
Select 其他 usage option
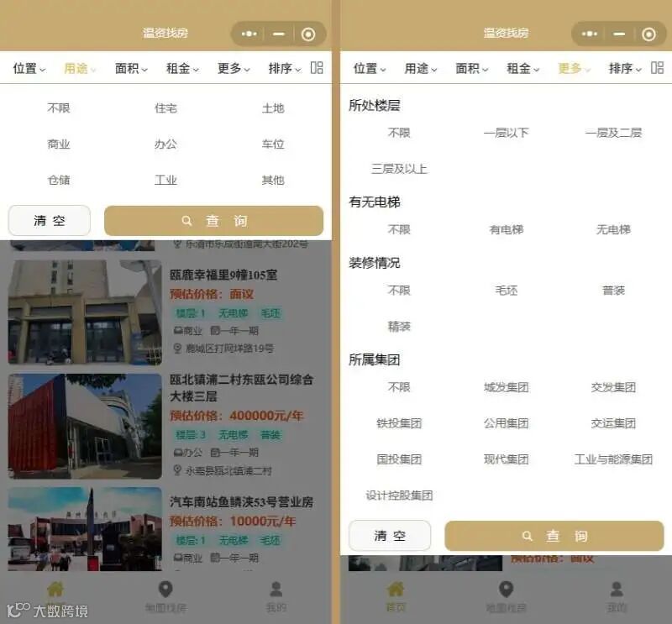click(x=273, y=180)
